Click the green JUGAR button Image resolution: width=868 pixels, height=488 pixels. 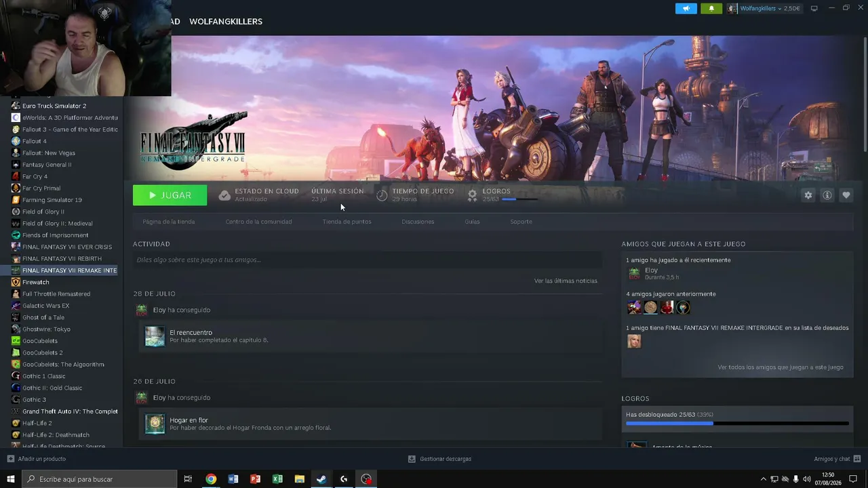tap(170, 195)
